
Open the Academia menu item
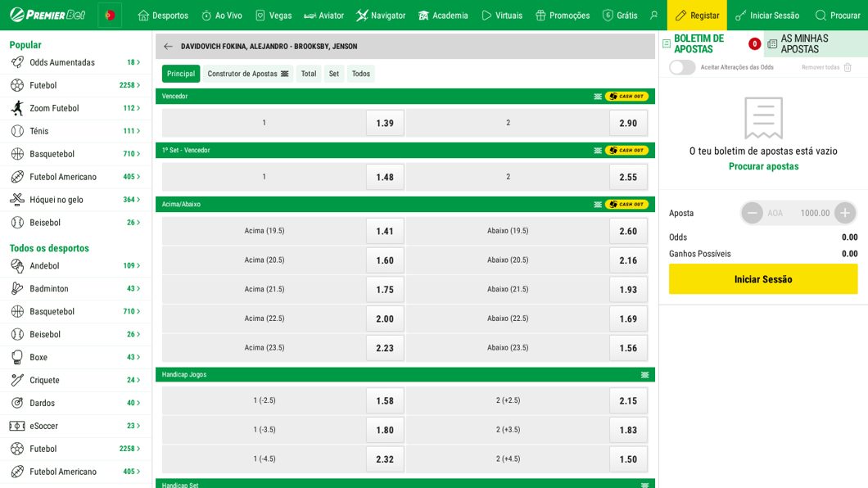point(443,16)
